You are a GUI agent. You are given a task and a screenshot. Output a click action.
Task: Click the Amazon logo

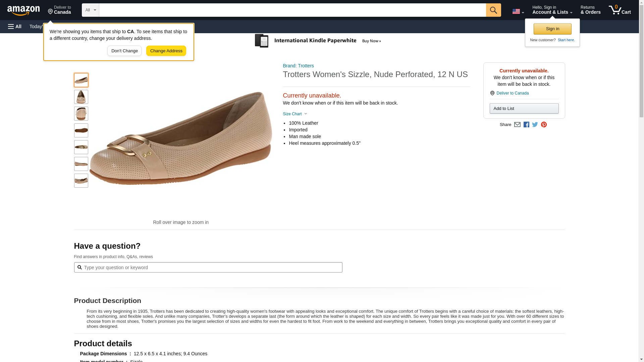pyautogui.click(x=23, y=10)
